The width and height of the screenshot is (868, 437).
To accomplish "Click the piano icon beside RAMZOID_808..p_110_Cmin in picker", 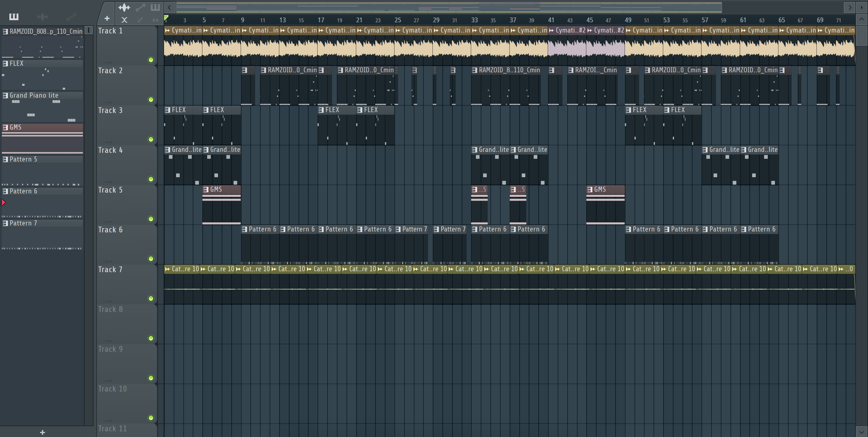I will point(5,31).
